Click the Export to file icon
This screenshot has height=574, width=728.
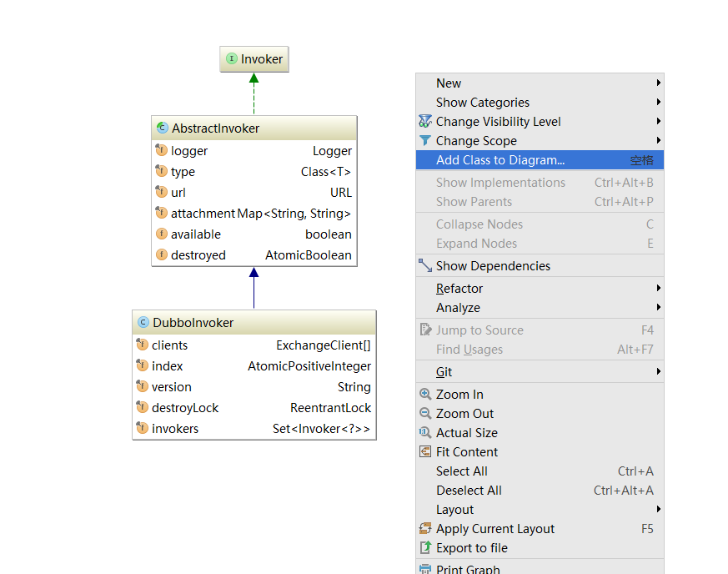(x=425, y=547)
